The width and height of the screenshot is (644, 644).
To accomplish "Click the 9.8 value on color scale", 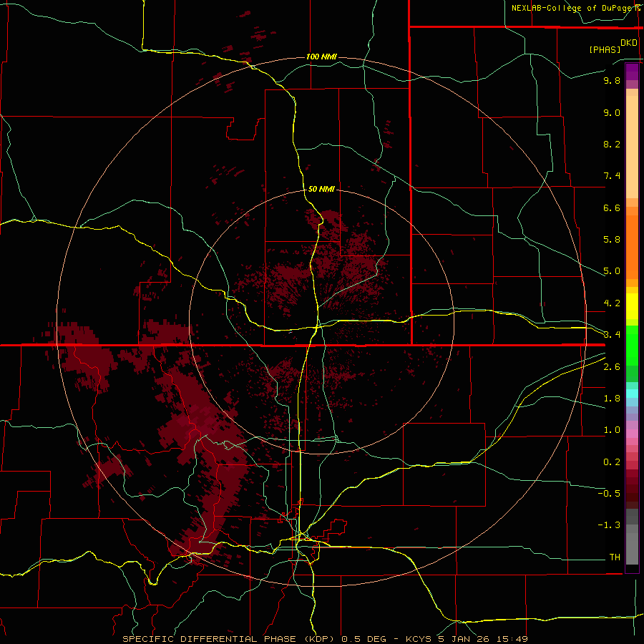I will coord(612,80).
